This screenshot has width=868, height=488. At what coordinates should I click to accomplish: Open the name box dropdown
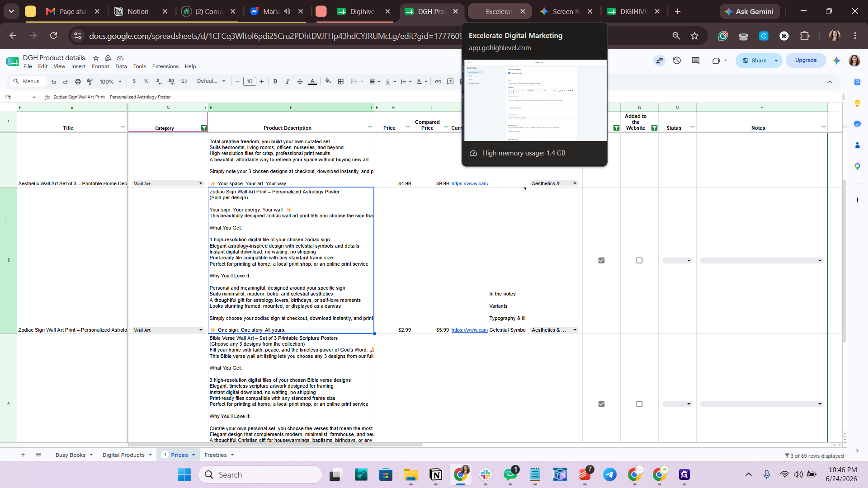(34, 97)
